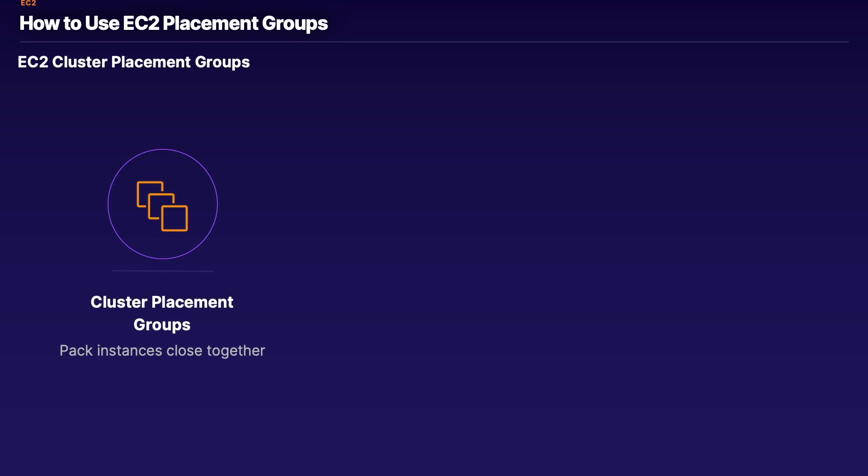Click "Cluster" in the section subheading

[80, 62]
